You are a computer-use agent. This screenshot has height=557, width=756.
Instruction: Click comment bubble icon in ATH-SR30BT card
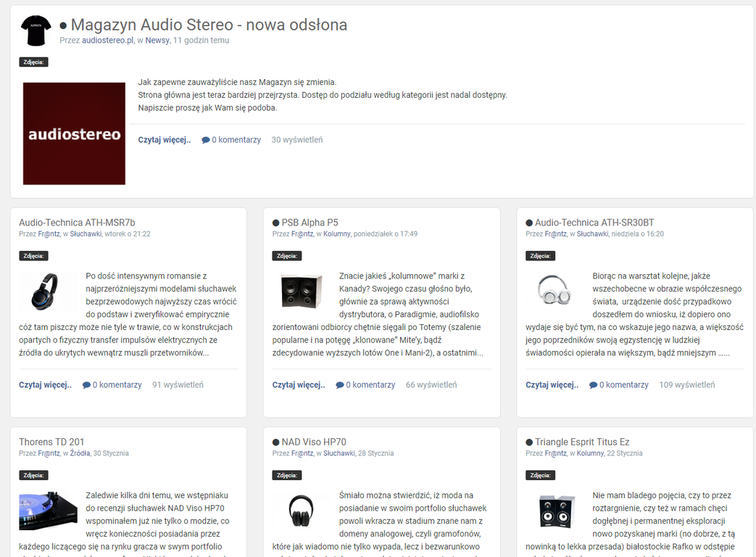[x=594, y=385]
